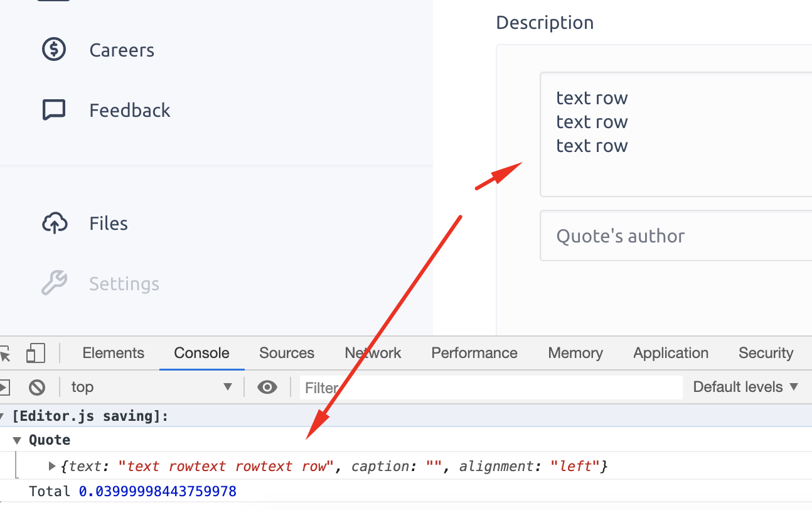Clear the console messages
The width and height of the screenshot is (812, 510).
(36, 387)
